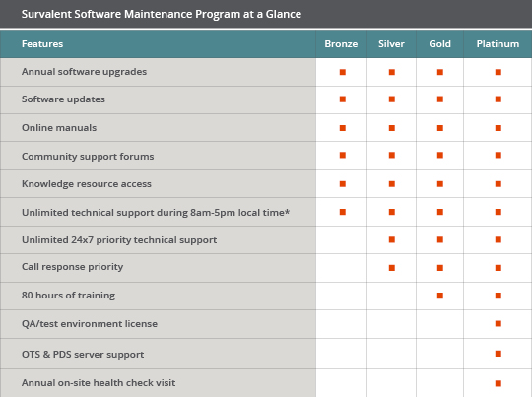Image resolution: width=532 pixels, height=397 pixels.
Task: Click the "Community support forums" row label
Action: [88, 156]
